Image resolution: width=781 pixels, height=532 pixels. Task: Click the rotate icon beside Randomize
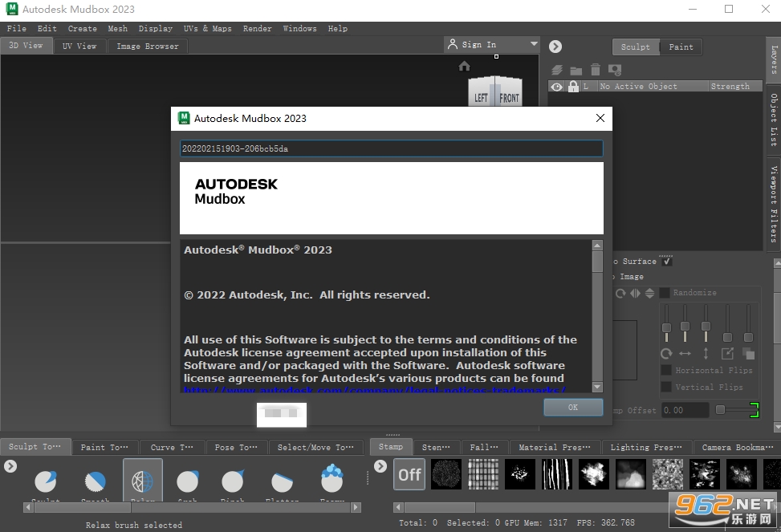[620, 294]
